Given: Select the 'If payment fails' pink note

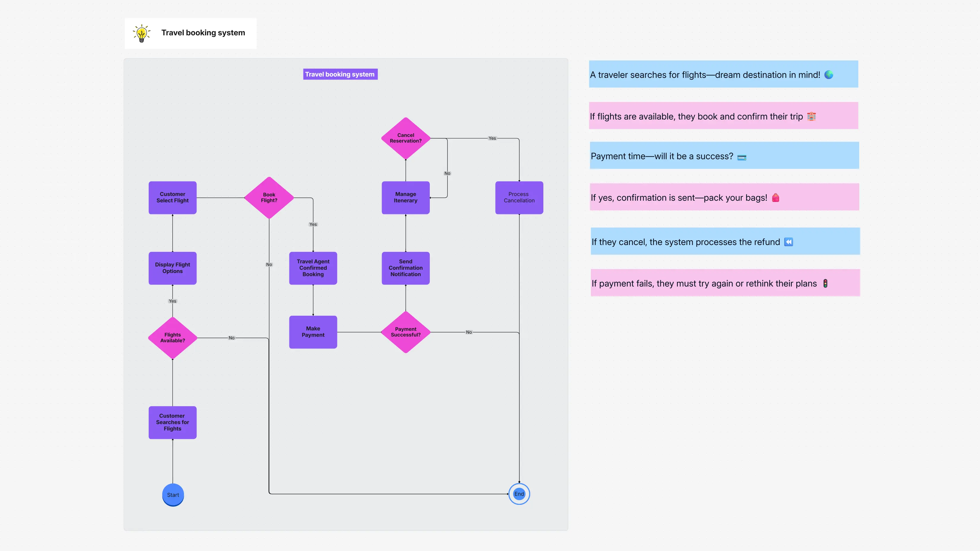Looking at the screenshot, I should (725, 282).
